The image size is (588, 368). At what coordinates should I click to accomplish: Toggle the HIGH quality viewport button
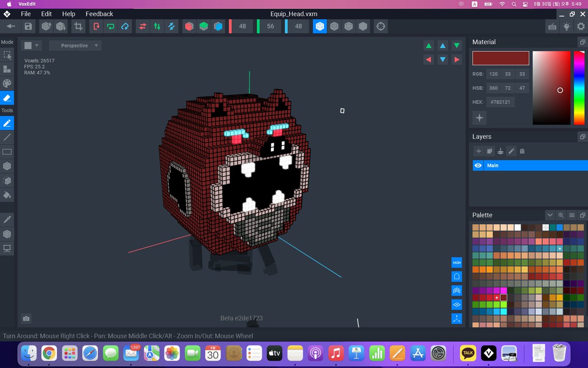457,263
